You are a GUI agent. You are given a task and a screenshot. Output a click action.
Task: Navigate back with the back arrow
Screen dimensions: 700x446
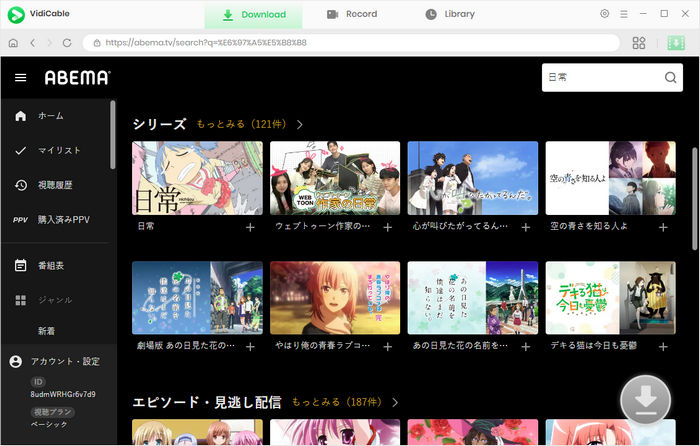[33, 43]
